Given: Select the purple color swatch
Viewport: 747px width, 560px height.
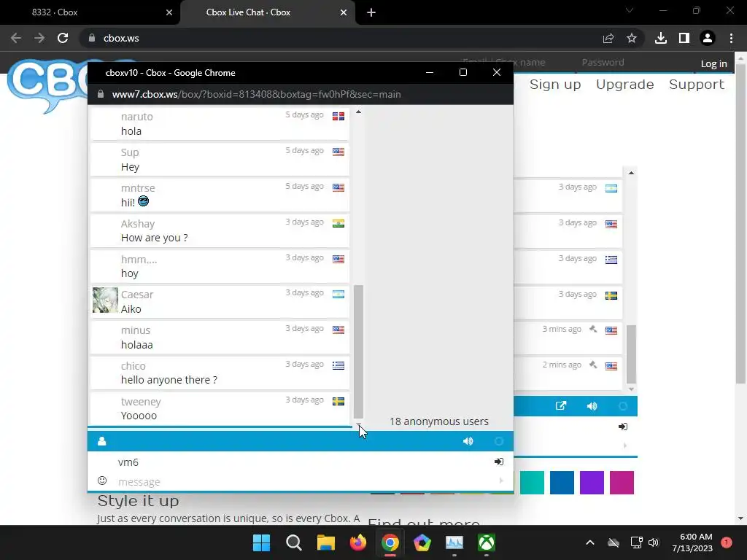Looking at the screenshot, I should [592, 483].
